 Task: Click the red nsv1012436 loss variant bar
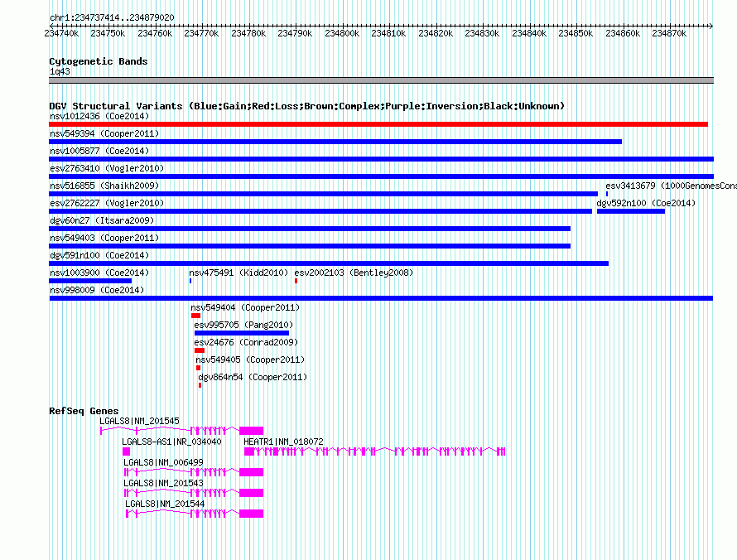point(378,124)
